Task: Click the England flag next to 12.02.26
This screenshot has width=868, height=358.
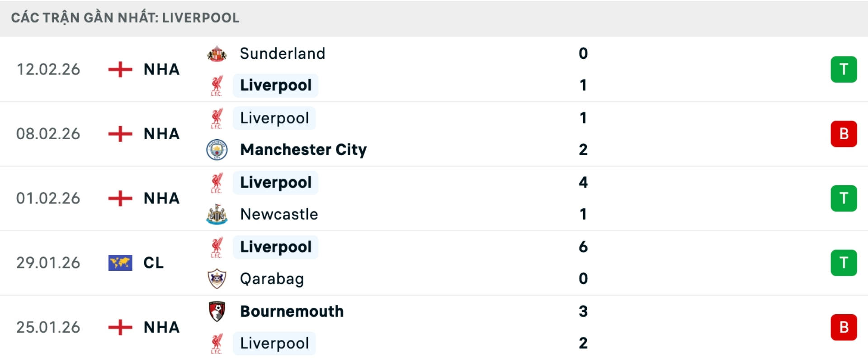Action: coord(119,69)
